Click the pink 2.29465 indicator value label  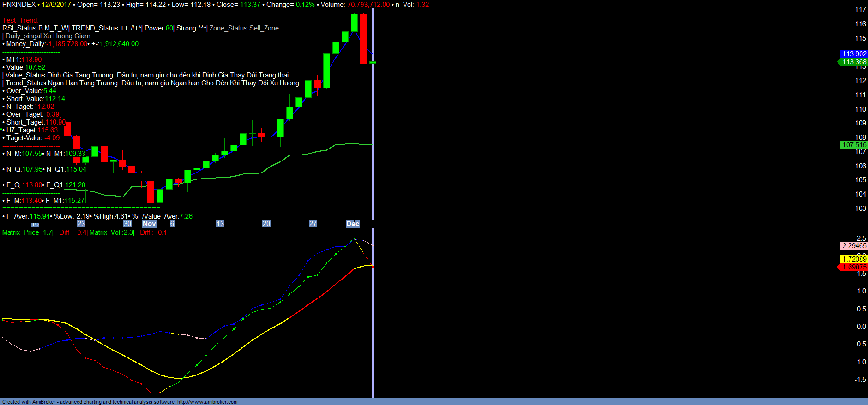click(x=854, y=246)
